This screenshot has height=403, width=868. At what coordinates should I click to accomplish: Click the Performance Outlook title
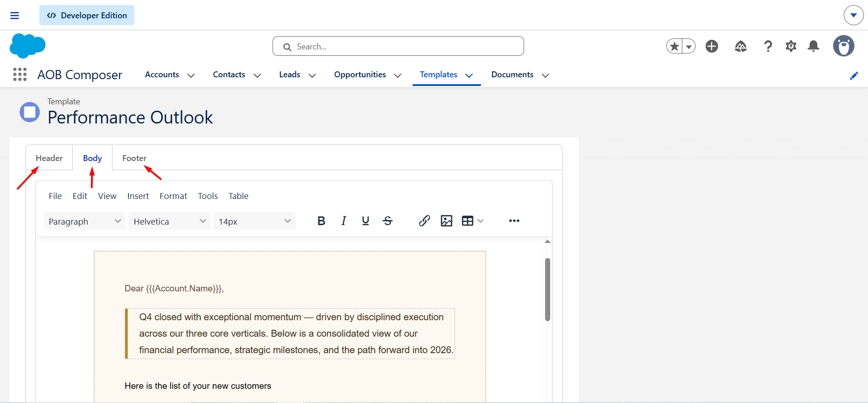coord(130,118)
